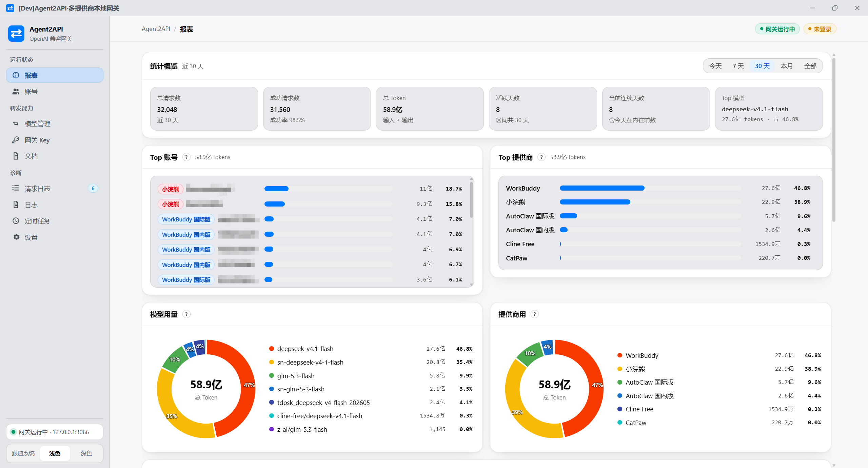Click deepseek-v4.1-flash red legend dot

pos(271,349)
